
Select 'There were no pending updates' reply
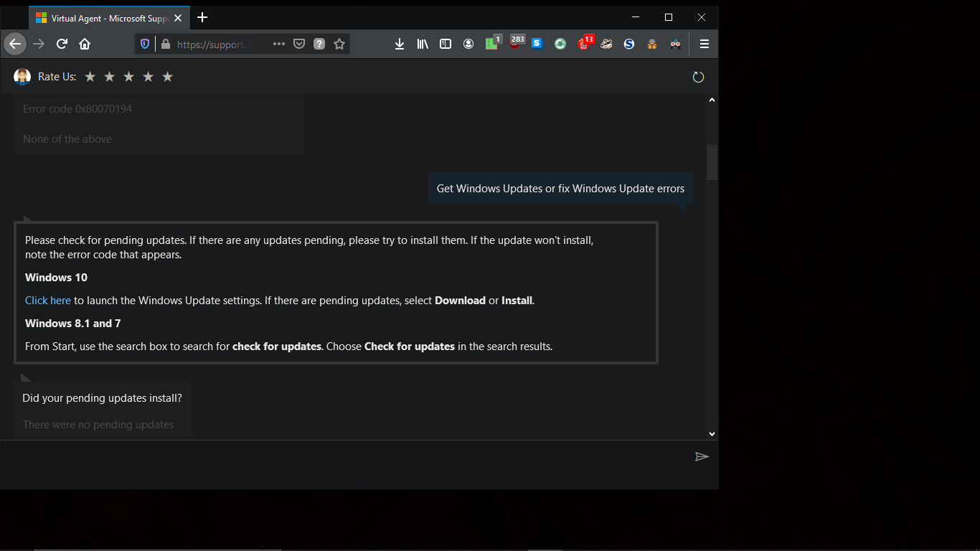coord(98,425)
